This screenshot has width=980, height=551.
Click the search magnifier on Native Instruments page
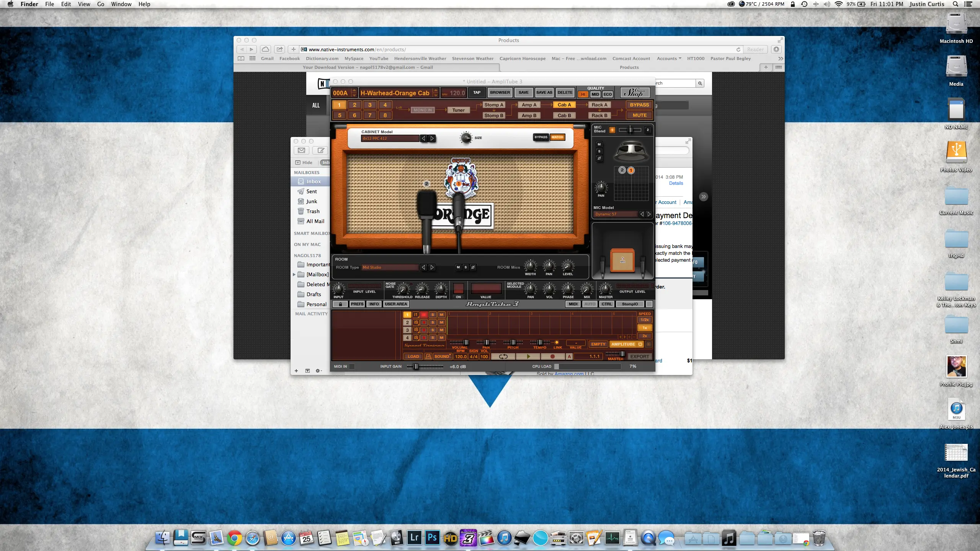(x=700, y=83)
